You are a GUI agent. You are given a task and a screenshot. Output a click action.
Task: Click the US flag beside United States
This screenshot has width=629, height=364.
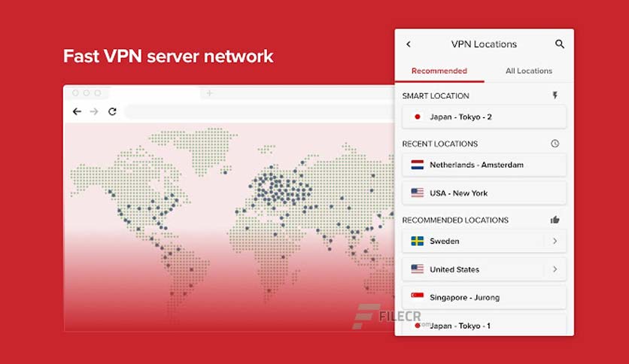tap(417, 269)
